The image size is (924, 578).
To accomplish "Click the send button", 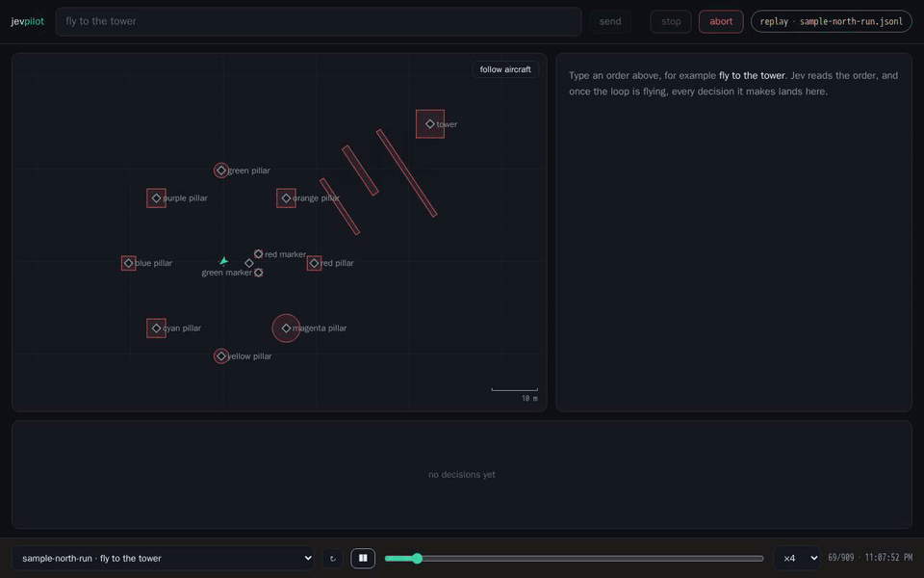I will click(610, 21).
